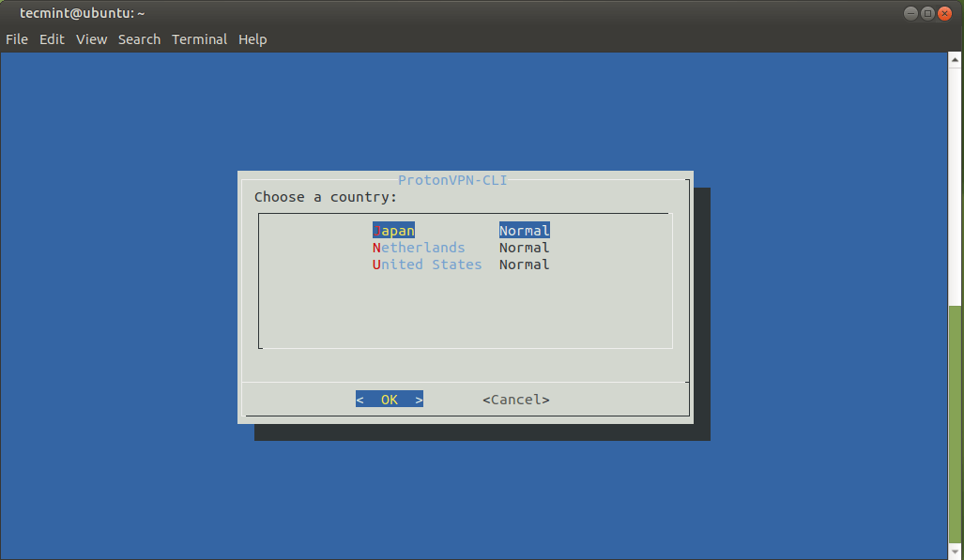This screenshot has height=560, width=964.
Task: Click the scrollbar up arrow
Action: 955,60
